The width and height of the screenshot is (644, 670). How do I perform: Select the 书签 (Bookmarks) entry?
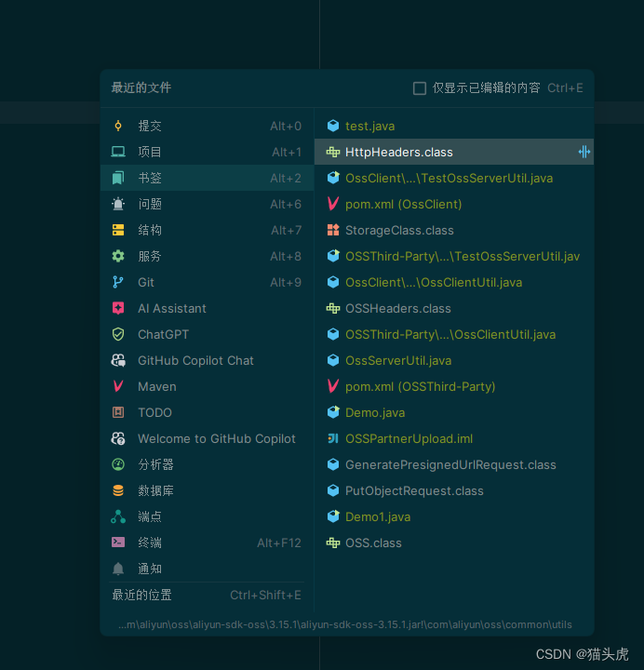(207, 178)
